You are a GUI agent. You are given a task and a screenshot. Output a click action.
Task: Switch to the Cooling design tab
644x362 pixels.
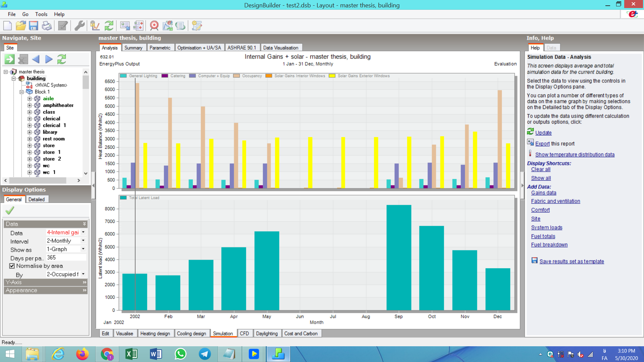pos(192,334)
